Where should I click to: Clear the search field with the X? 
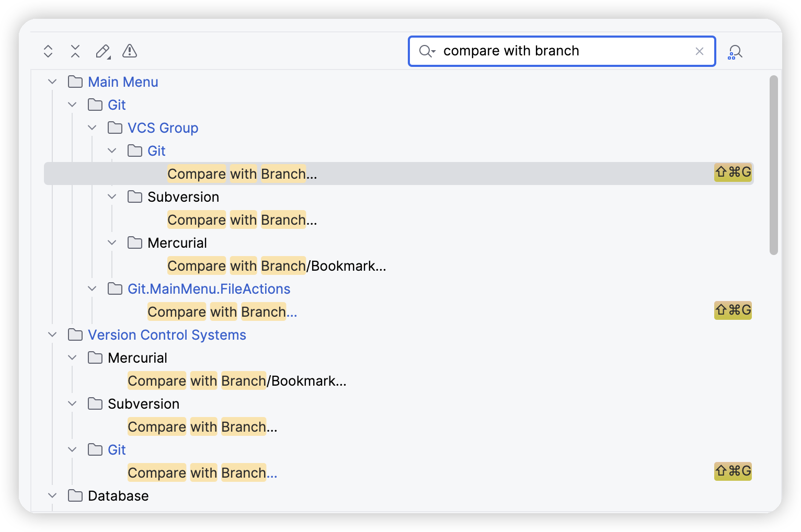[x=700, y=51]
